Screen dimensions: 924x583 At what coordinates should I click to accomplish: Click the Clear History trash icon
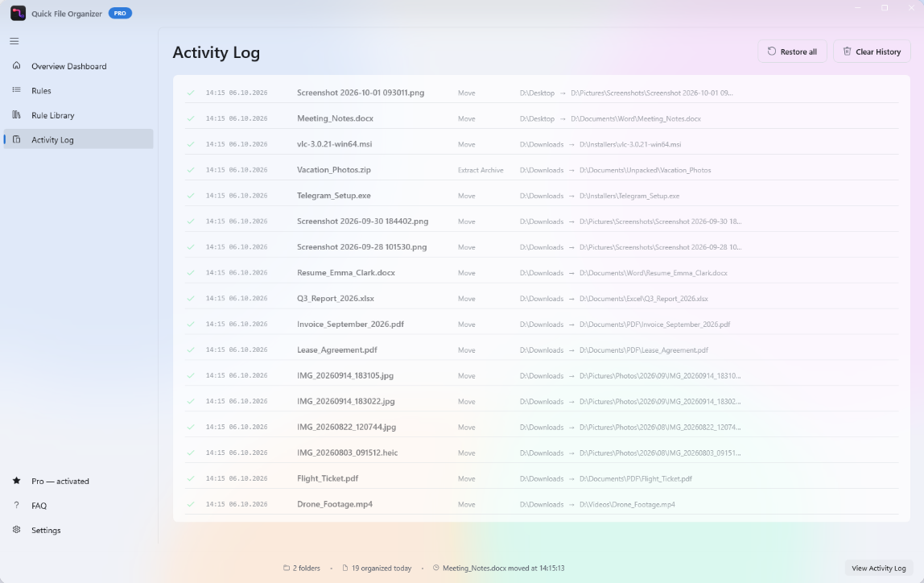pos(847,52)
